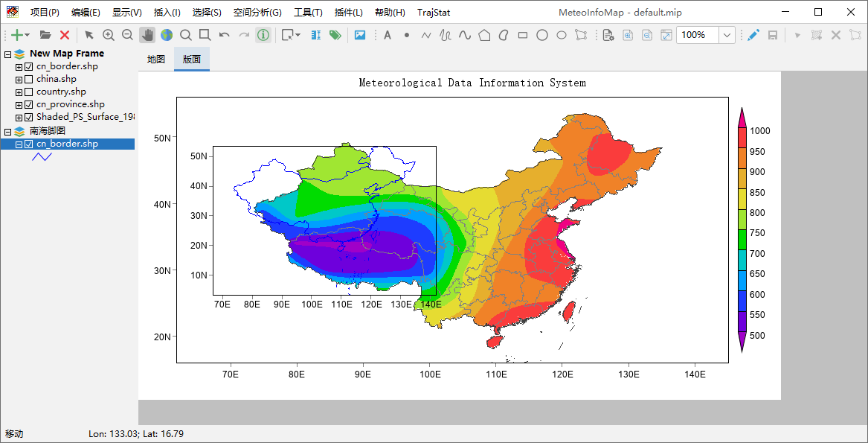This screenshot has height=443, width=868.
Task: Click the green label tag icon
Action: [335, 35]
